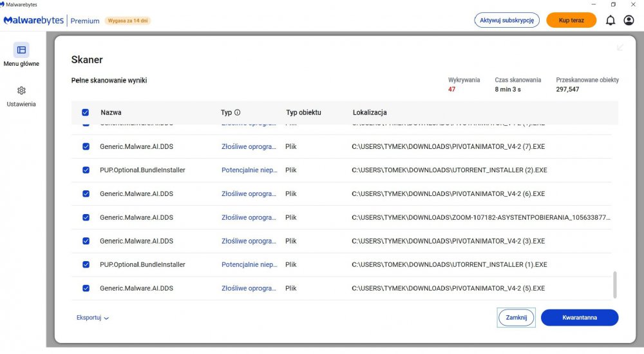Toggle the select-all checkbox in table header

point(86,113)
